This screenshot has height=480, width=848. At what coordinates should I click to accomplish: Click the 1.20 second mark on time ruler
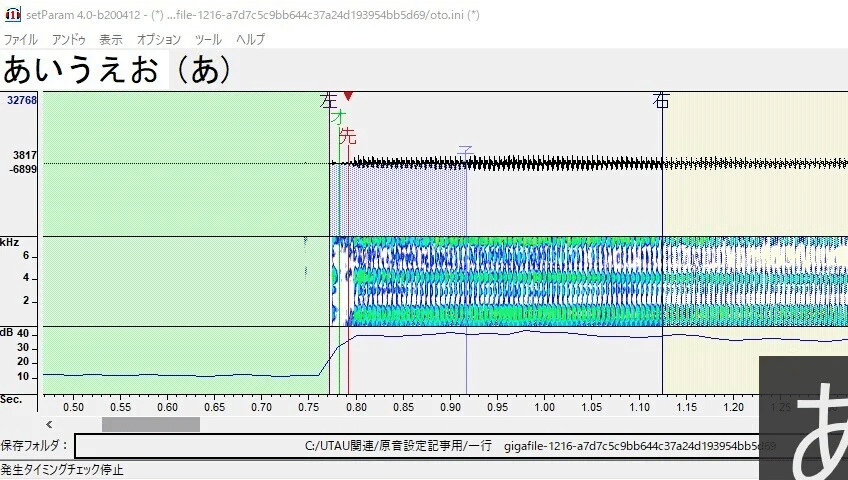(733, 408)
